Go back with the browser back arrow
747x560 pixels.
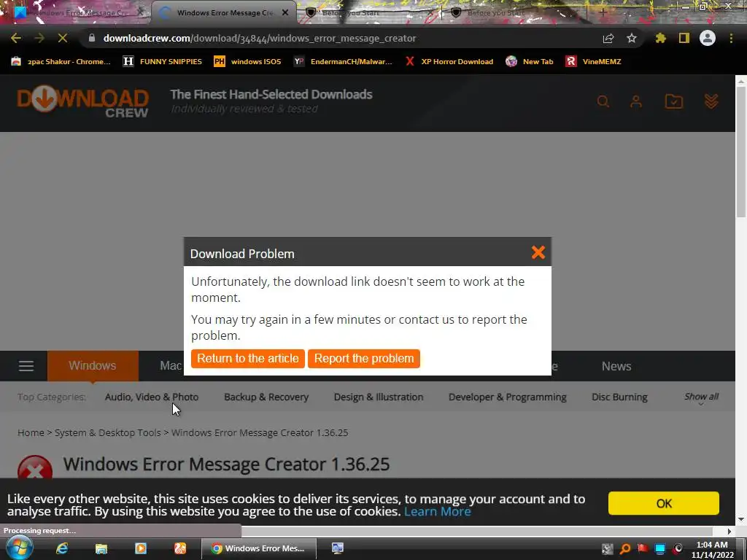pos(16,38)
